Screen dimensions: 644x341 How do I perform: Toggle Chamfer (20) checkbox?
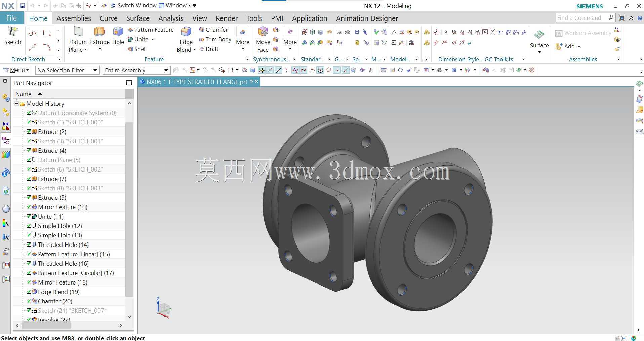click(x=29, y=301)
